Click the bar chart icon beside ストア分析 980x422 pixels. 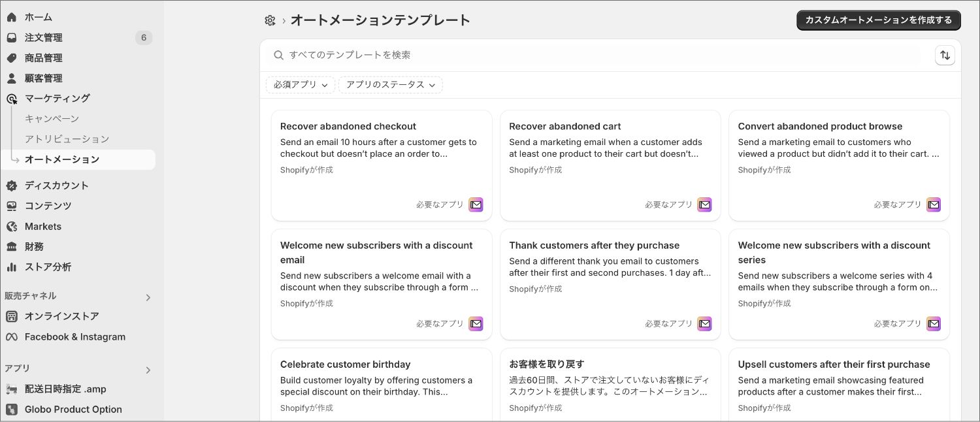coord(11,267)
